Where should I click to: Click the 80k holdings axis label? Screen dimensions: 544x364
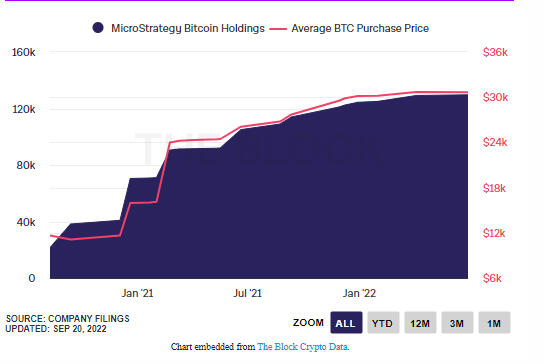tap(26, 165)
